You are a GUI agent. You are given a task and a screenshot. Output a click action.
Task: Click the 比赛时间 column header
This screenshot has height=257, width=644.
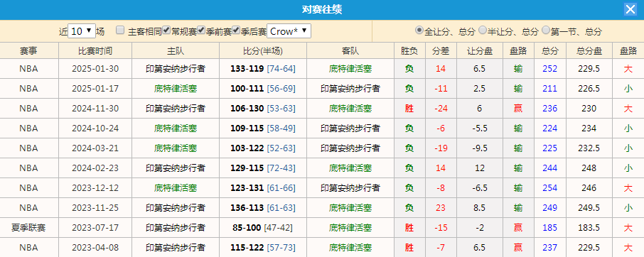(x=95, y=51)
